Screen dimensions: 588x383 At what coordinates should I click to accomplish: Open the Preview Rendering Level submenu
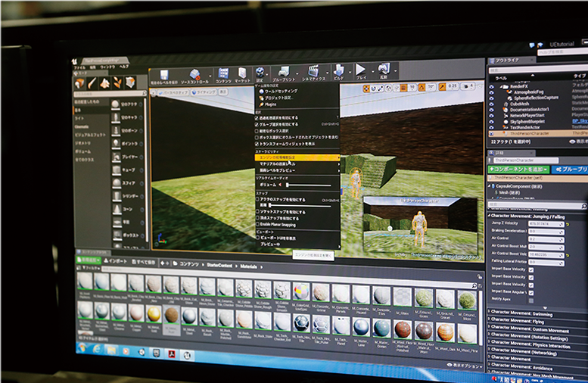pyautogui.click(x=297, y=170)
